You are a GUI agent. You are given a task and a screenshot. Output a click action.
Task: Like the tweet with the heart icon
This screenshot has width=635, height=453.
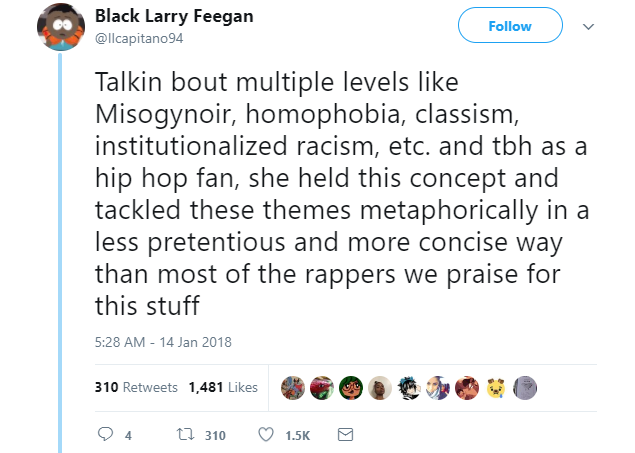coord(266,435)
